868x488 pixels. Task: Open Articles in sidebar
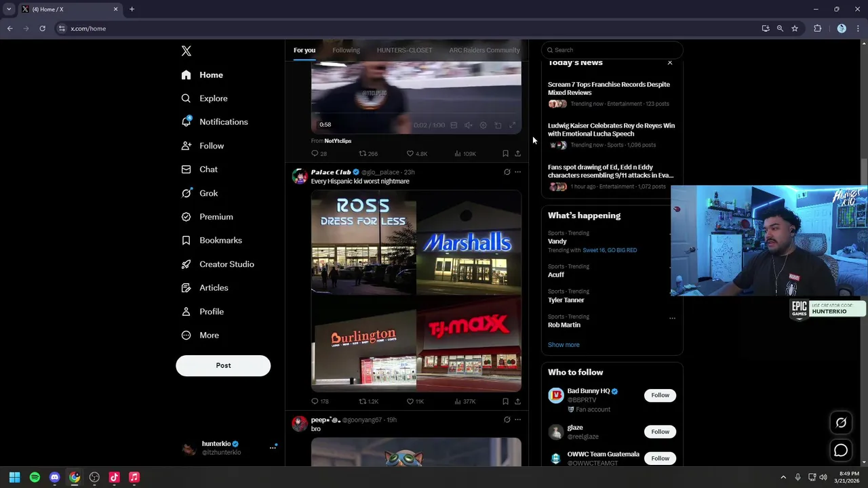pos(205,288)
